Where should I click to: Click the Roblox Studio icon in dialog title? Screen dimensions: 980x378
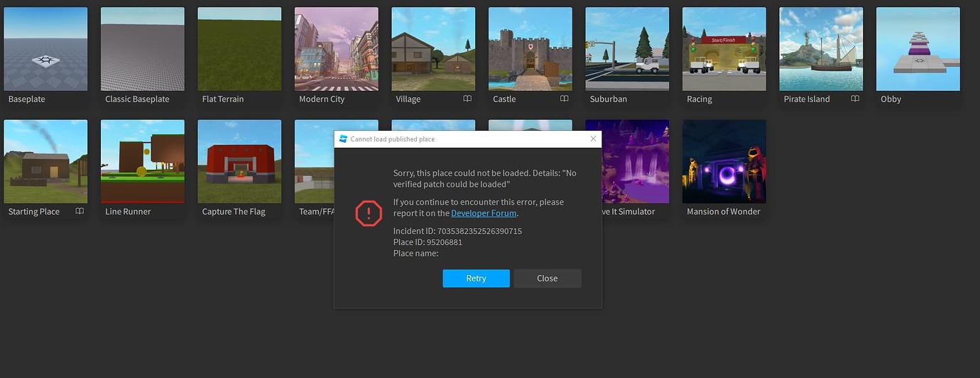(x=343, y=139)
